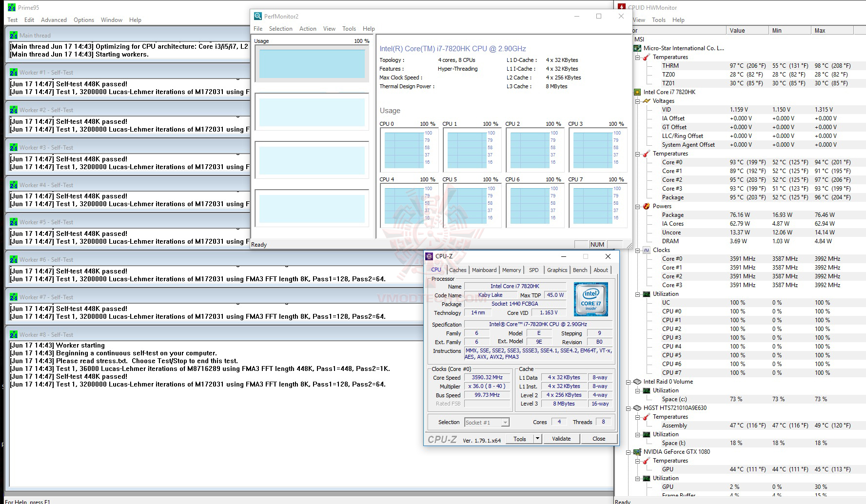
Task: Click the Worker #4 Self-Test window icon
Action: 14,185
